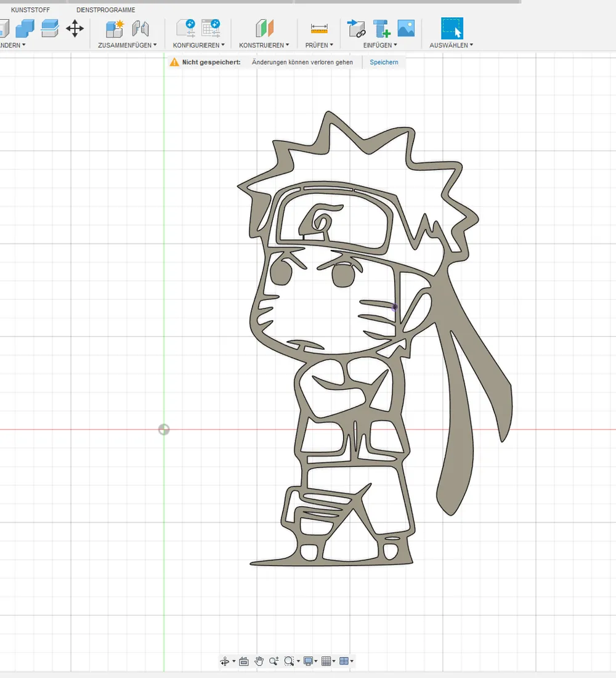Expand the ZUSAMMENFÜGEN dropdown

pos(127,45)
